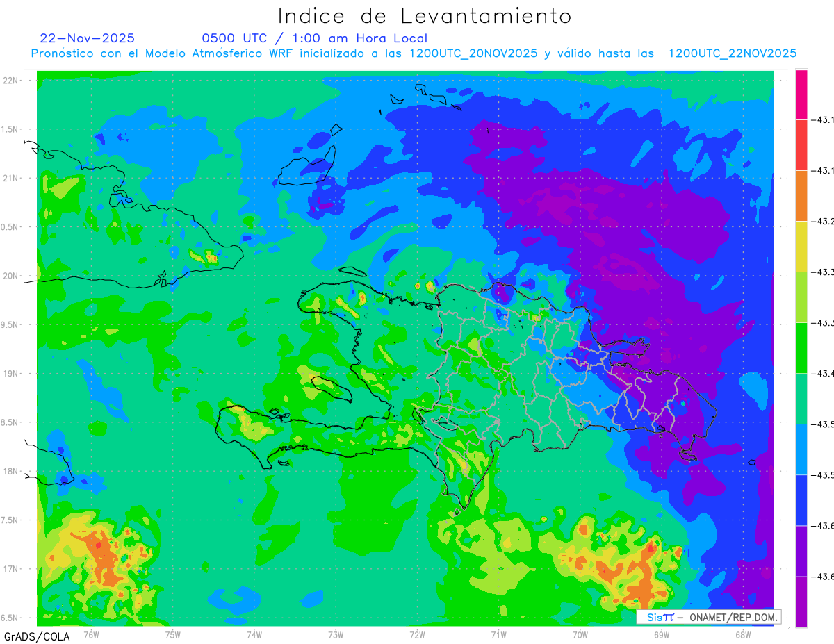Viewport: 834px width, 644px height.
Task: Click the SisTT ONAMET/REP.DOM. logo box
Action: (x=708, y=617)
